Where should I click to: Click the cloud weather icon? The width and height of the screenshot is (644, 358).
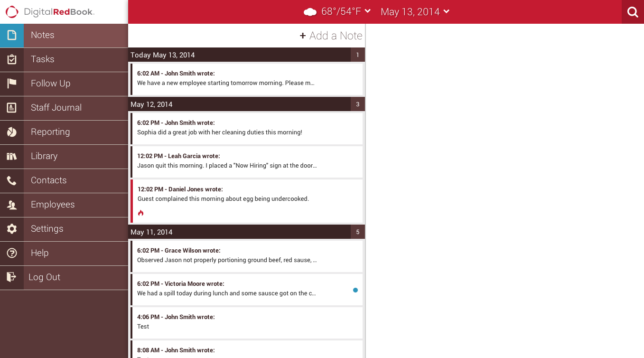pos(310,12)
